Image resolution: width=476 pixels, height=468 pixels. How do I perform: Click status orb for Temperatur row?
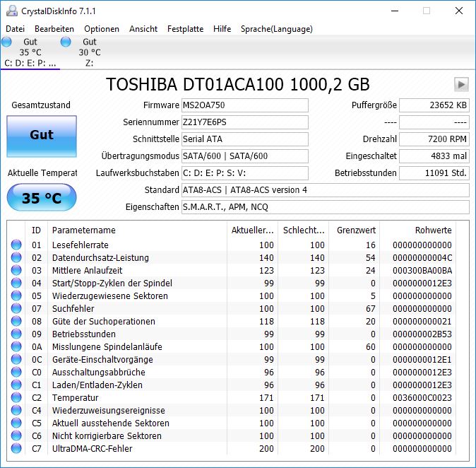tap(16, 397)
